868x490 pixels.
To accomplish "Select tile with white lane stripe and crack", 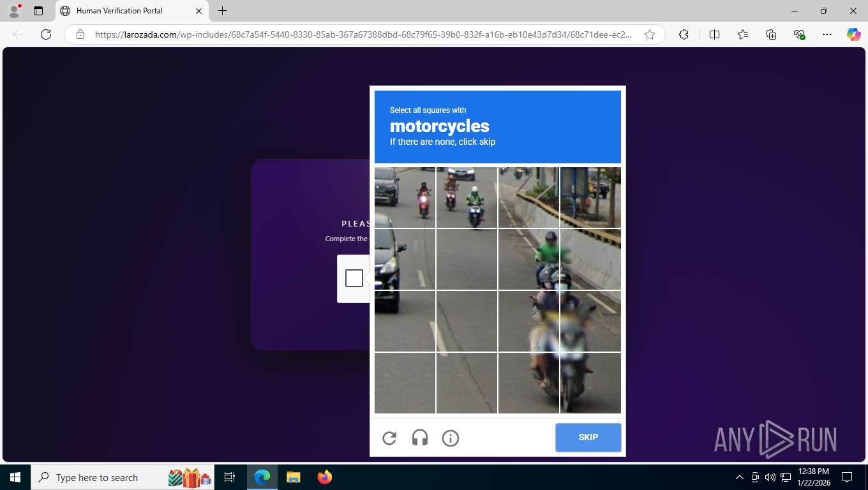I will click(467, 321).
